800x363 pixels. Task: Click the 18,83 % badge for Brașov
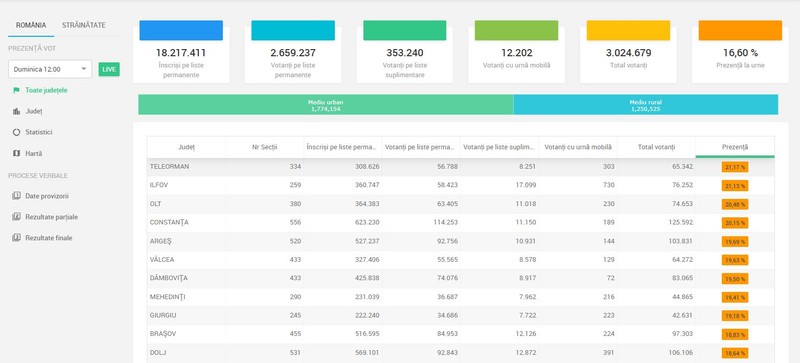click(735, 334)
